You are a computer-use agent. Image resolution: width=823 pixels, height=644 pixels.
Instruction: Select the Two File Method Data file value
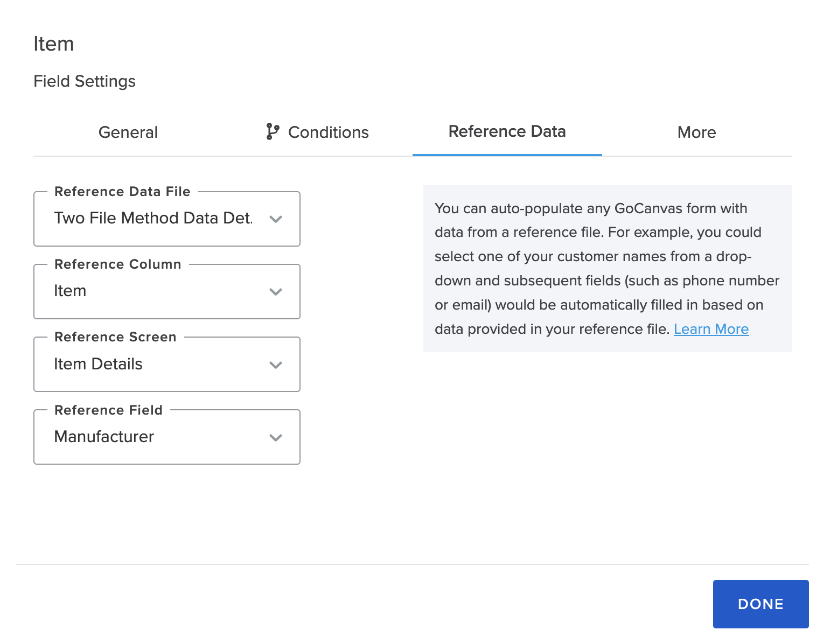[x=153, y=219]
